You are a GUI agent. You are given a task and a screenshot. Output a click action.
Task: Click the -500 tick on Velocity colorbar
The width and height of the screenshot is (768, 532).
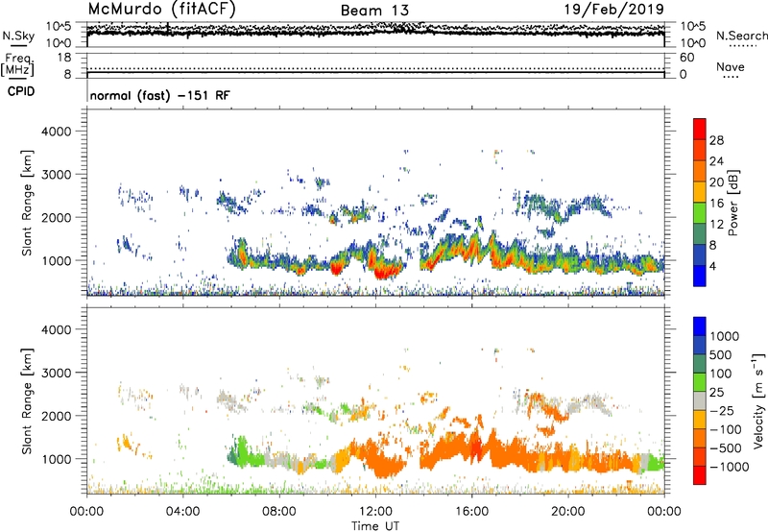(726, 447)
